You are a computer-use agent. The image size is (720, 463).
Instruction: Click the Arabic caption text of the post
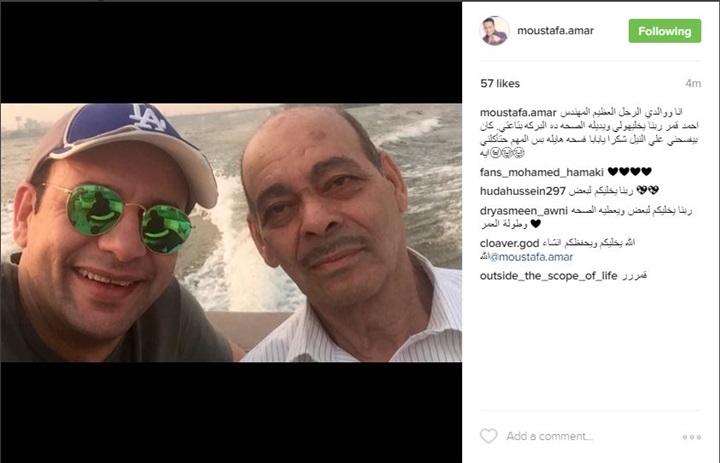point(590,133)
